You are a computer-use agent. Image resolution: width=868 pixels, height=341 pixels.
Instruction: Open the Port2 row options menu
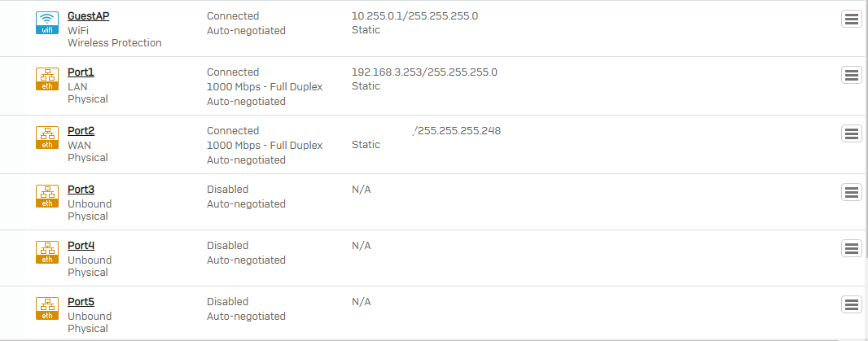coord(852,133)
